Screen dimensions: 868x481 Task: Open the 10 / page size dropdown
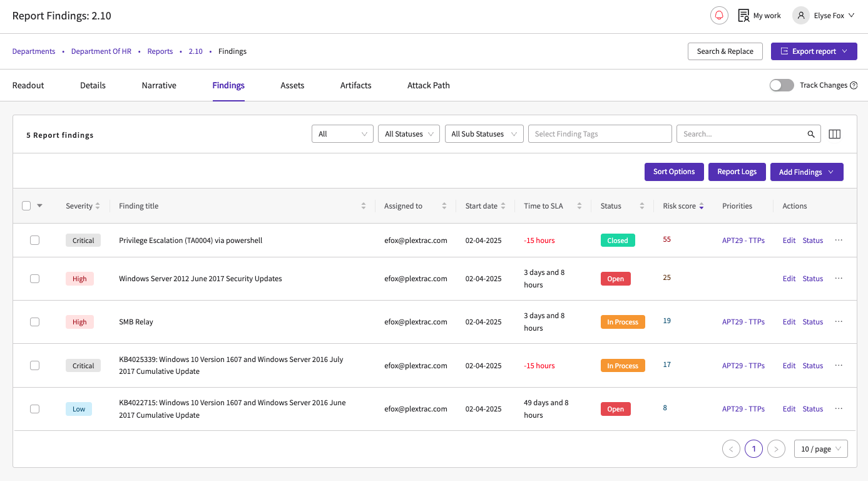(821, 449)
